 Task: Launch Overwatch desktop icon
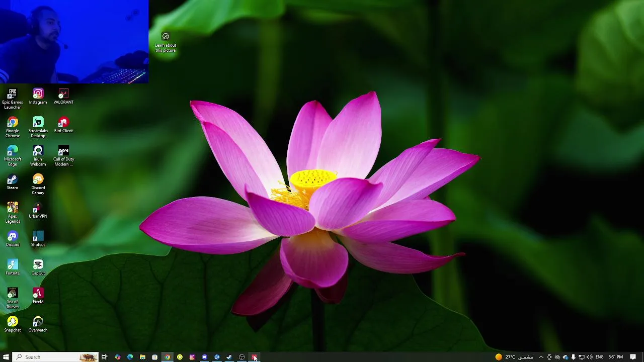(38, 325)
